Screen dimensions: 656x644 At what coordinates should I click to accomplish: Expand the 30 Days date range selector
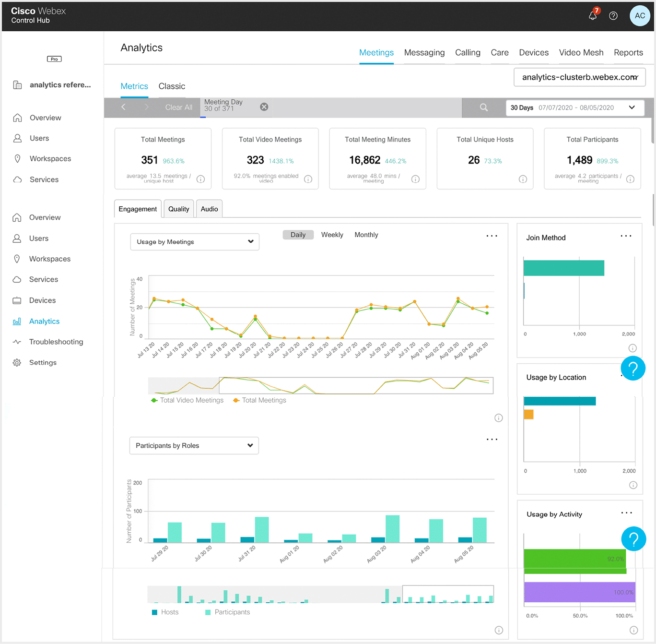[x=575, y=107]
